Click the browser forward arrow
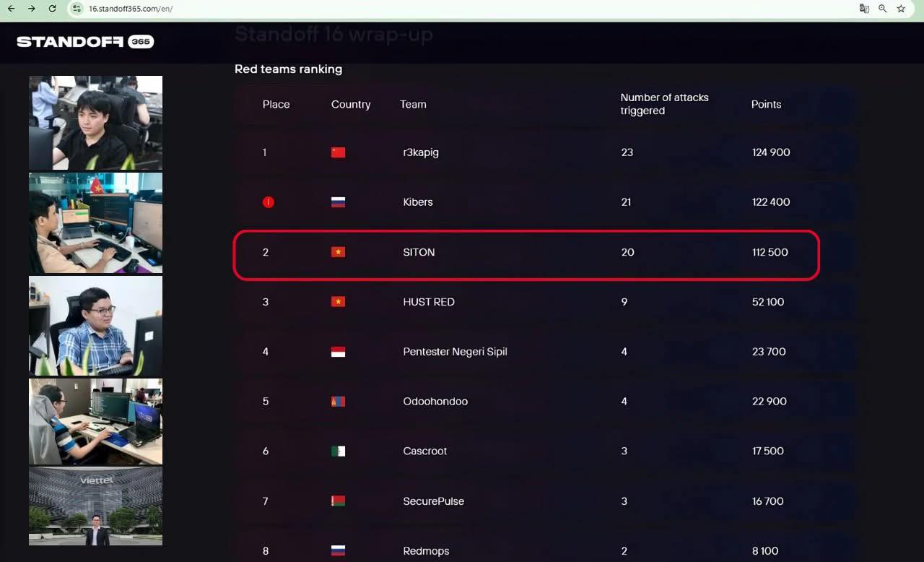Screen dimensions: 924x562 click(31, 9)
